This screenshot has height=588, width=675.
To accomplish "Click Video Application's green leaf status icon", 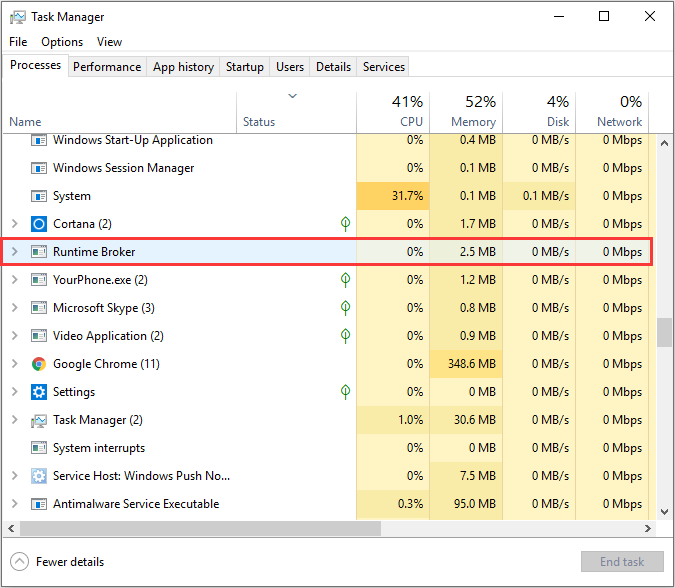I will coord(345,336).
